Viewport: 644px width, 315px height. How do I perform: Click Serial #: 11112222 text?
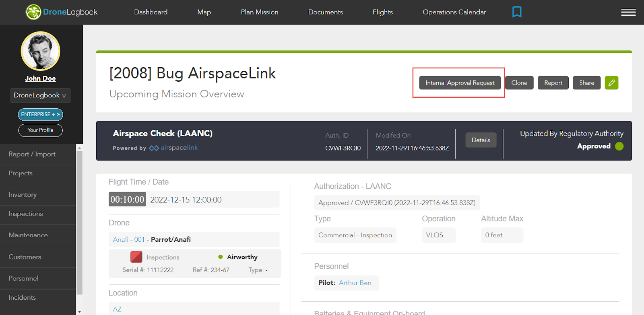coord(148,270)
